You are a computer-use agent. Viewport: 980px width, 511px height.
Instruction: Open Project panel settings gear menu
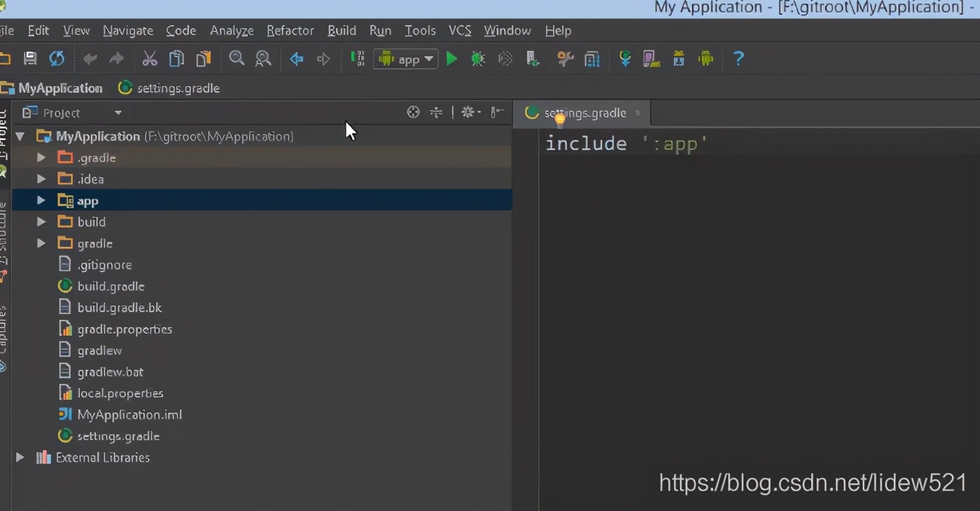470,111
